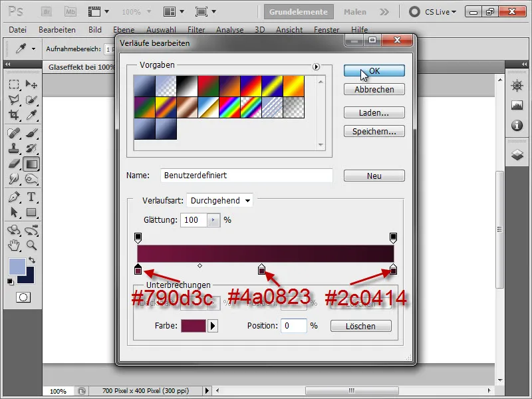
Task: Click the Speichern button
Action: (x=374, y=130)
